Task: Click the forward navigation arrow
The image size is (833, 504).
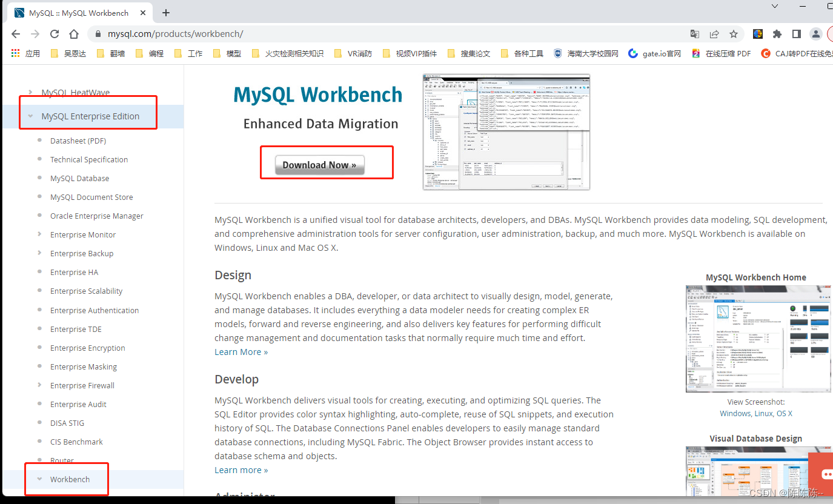Action: click(x=35, y=34)
